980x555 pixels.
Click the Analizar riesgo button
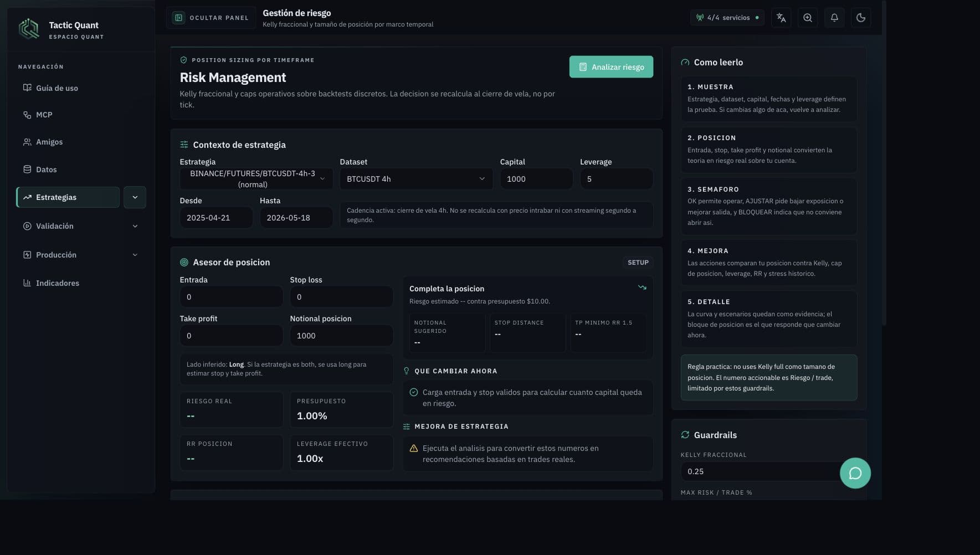pos(611,67)
